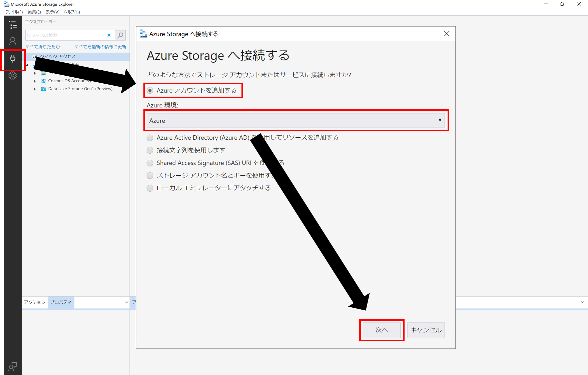Expand the storage accounts tree node arrow

(35, 73)
